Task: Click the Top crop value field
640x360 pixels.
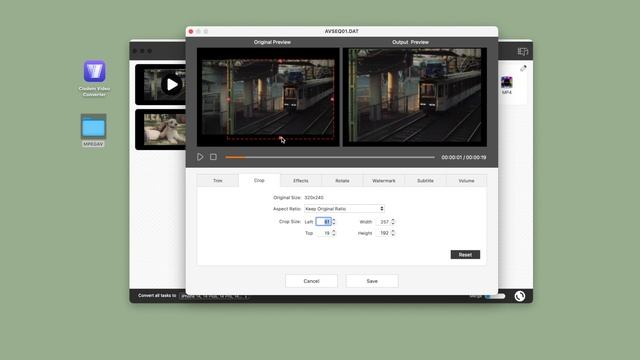Action: (x=323, y=233)
